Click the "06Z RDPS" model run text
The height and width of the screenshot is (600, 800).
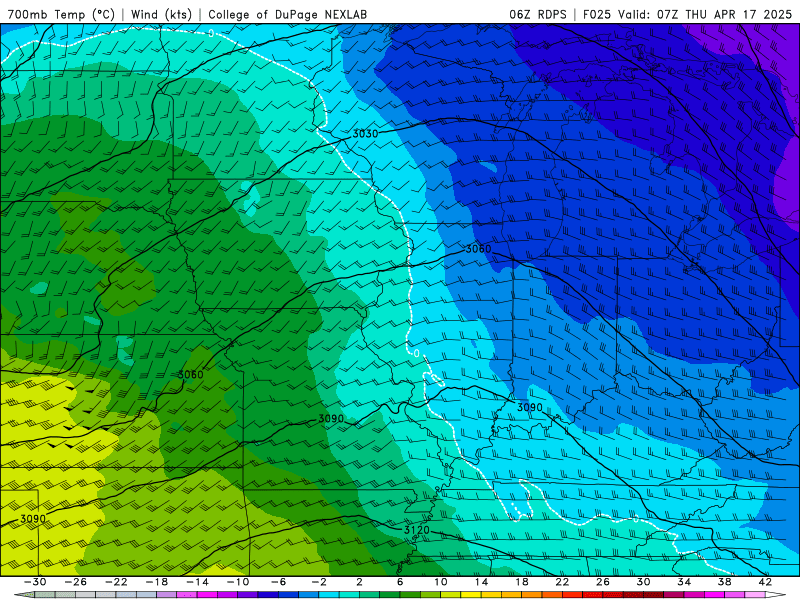point(537,14)
